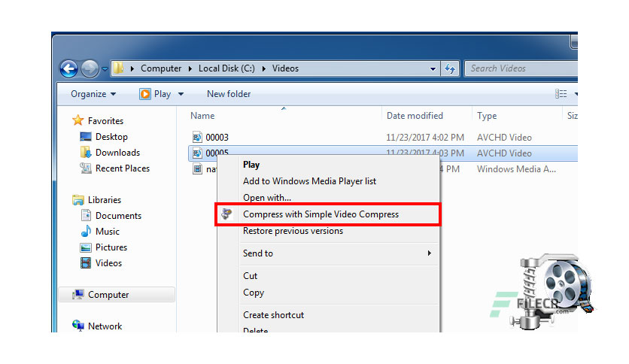Select Videos library in navigation pane
Viewport: 629px width, 364px height.
pyautogui.click(x=108, y=263)
